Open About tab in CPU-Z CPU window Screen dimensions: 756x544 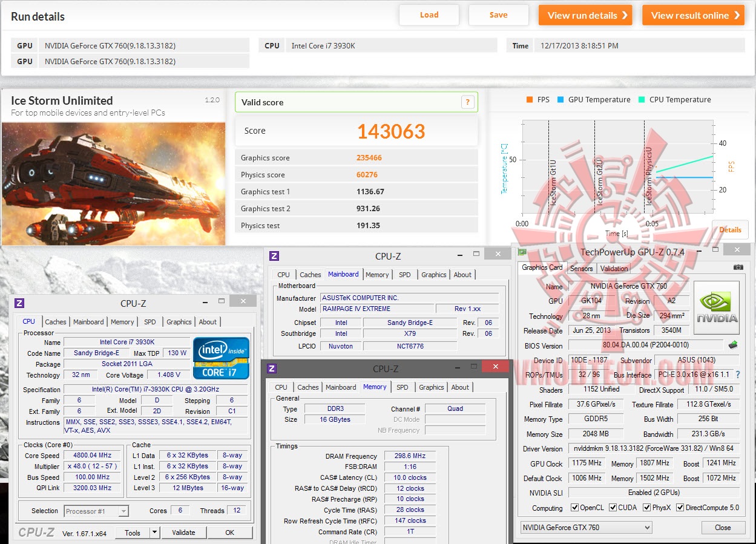coord(208,322)
